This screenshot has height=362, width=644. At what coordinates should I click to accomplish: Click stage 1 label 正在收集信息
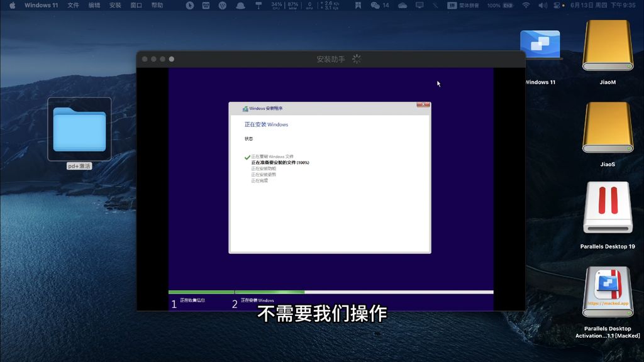tap(192, 300)
